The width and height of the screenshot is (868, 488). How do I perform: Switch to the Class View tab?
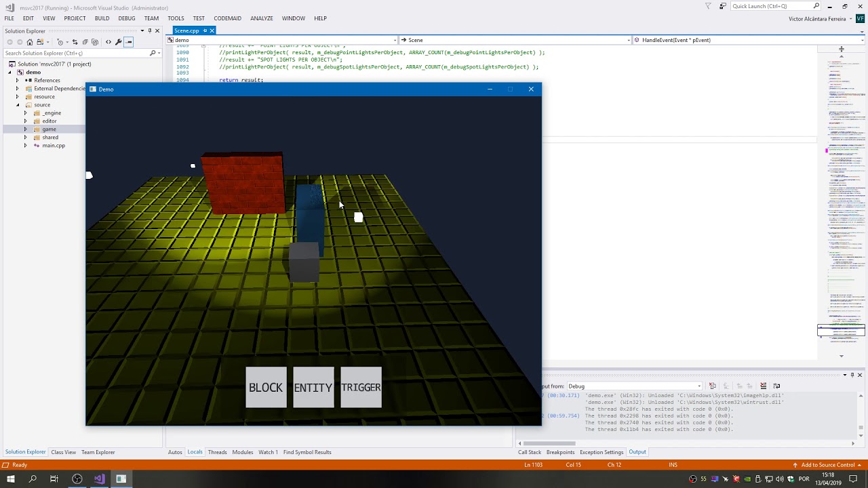coord(63,452)
